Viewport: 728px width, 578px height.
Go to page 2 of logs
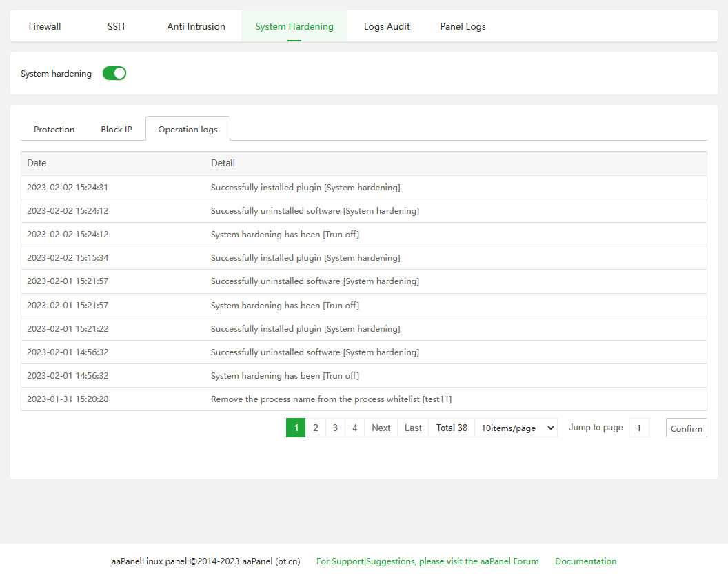click(x=316, y=428)
